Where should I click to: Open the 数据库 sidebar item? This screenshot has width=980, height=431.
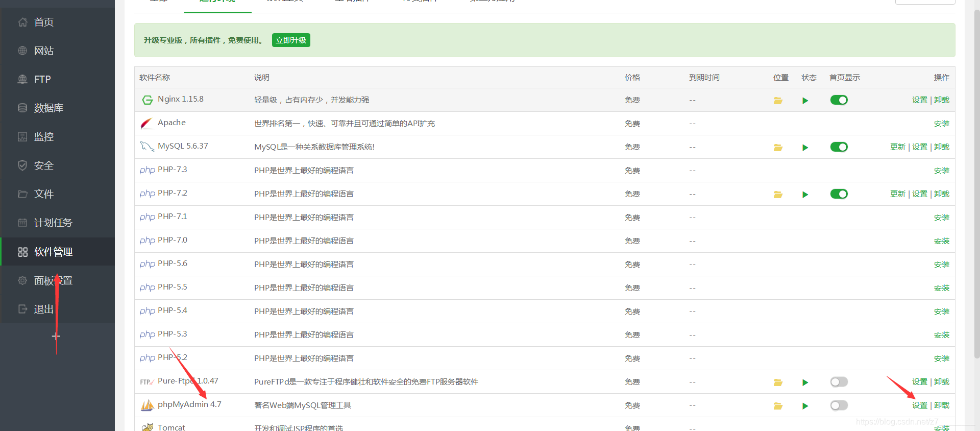(57, 108)
